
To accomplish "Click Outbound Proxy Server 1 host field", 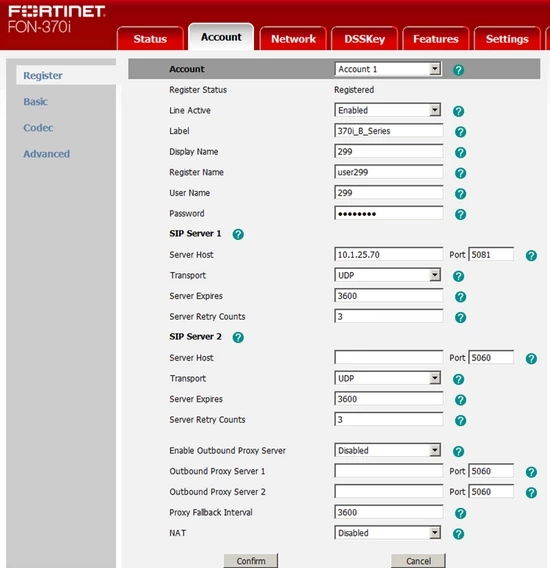I will pyautogui.click(x=389, y=471).
